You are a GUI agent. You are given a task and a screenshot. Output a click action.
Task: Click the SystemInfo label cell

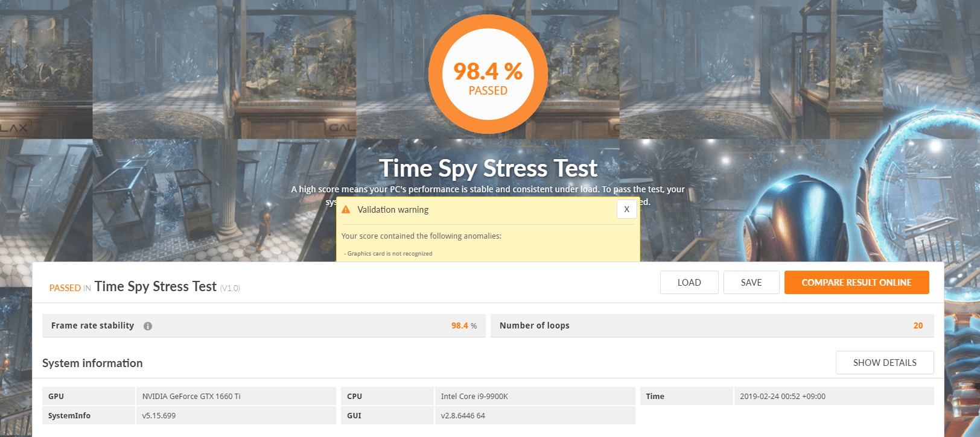point(89,415)
